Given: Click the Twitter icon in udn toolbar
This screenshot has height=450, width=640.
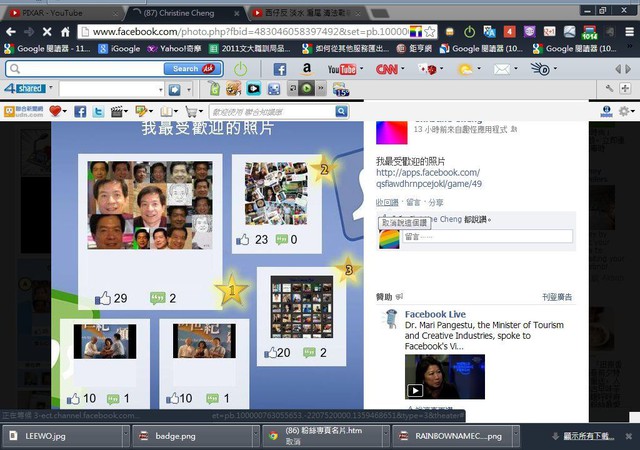Looking at the screenshot, I should 98,111.
